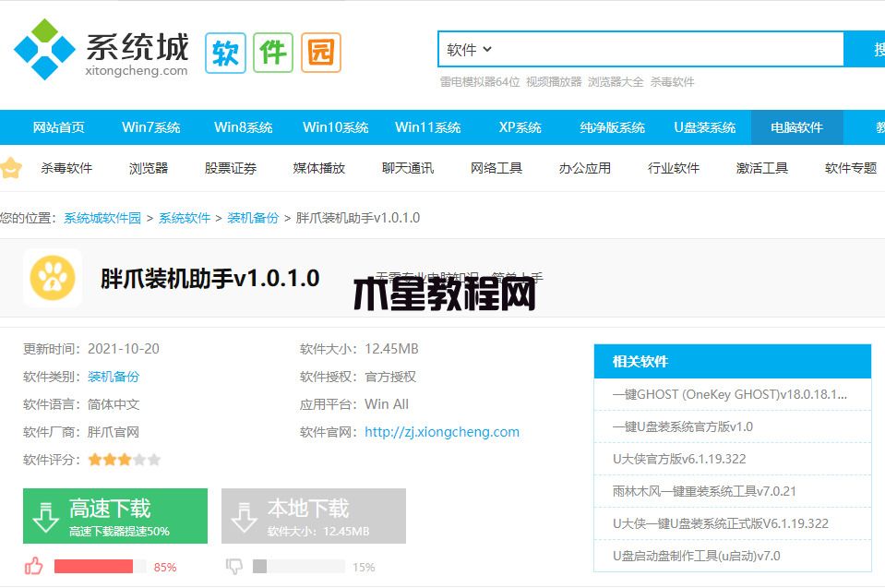This screenshot has height=588, width=885.
Task: Open the http://zj.xiongcheng.com official site link
Action: pyautogui.click(x=442, y=432)
